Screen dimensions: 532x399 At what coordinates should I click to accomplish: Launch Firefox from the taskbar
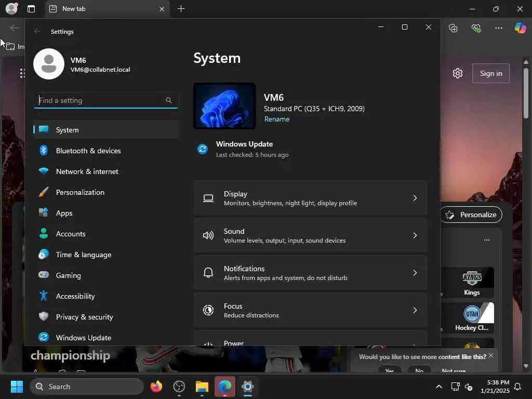tap(156, 387)
